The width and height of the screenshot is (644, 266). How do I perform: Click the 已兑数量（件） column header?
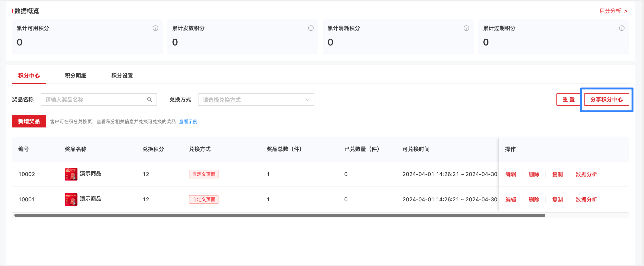pyautogui.click(x=362, y=149)
